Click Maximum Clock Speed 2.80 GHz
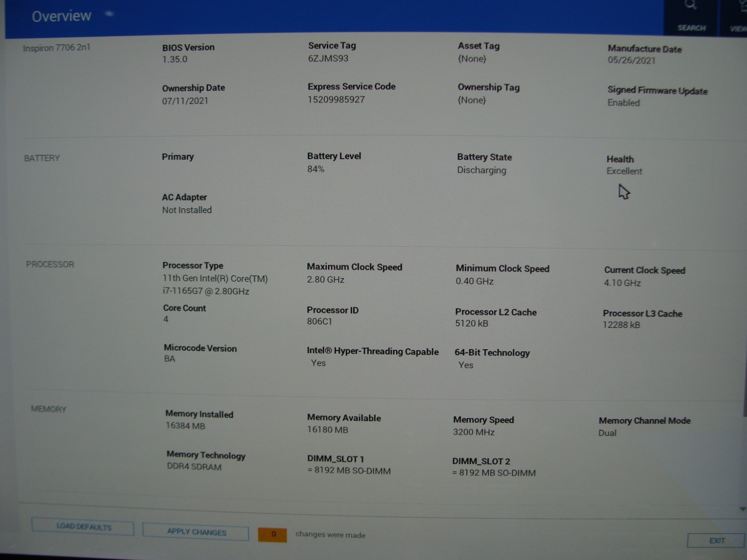 pyautogui.click(x=325, y=280)
